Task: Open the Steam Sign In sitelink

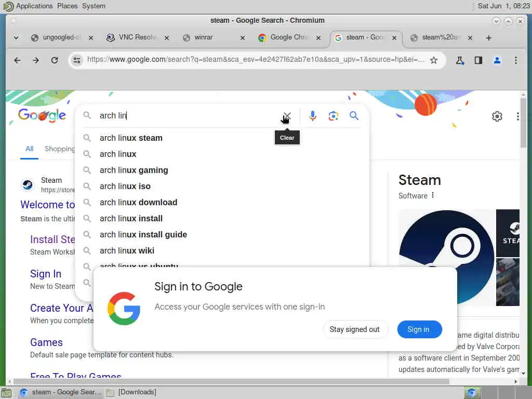Action: tap(46, 274)
